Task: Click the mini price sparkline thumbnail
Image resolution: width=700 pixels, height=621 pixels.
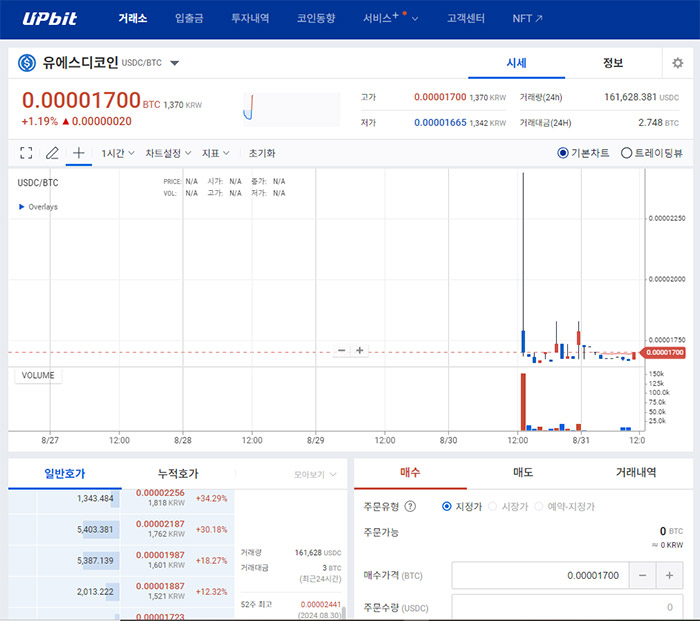Action: tap(292, 109)
